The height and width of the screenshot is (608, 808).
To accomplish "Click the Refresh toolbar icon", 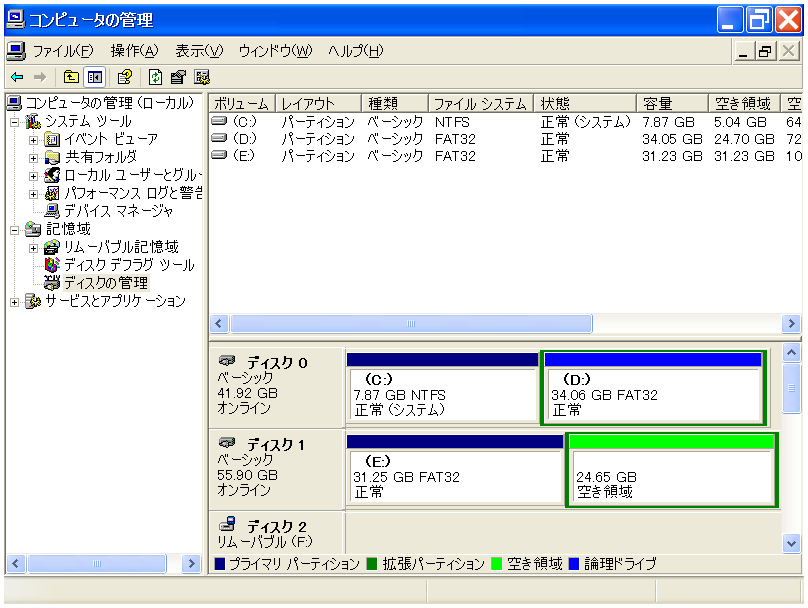I will [x=155, y=77].
